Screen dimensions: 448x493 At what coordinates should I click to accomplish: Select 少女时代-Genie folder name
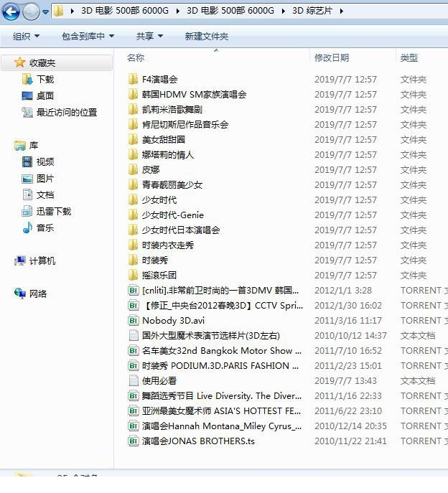[173, 215]
